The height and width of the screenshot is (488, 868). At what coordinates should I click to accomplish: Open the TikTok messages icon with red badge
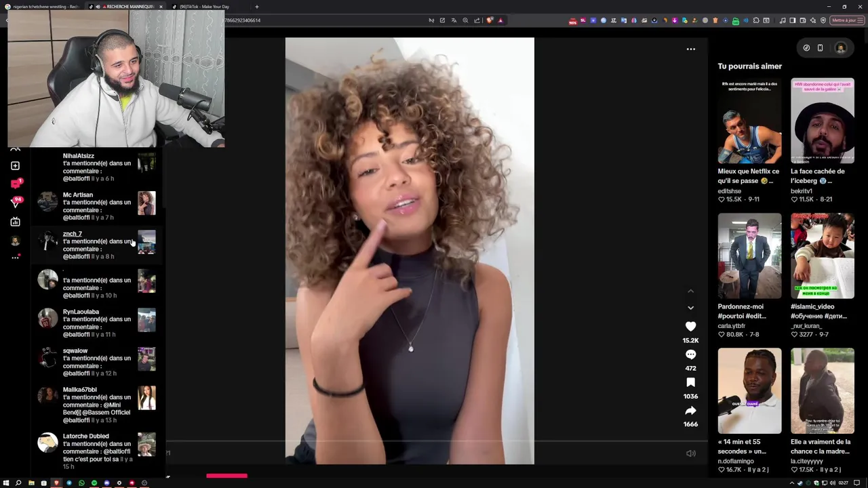click(x=16, y=184)
